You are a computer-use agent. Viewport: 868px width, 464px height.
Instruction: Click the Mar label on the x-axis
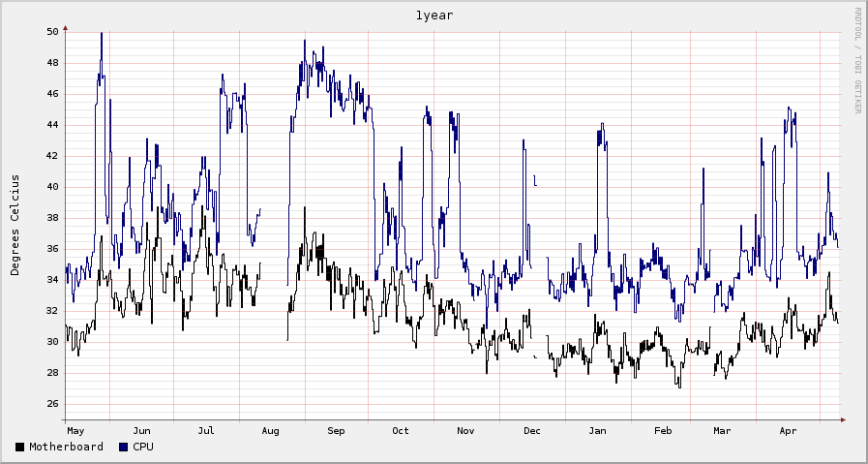coord(723,430)
